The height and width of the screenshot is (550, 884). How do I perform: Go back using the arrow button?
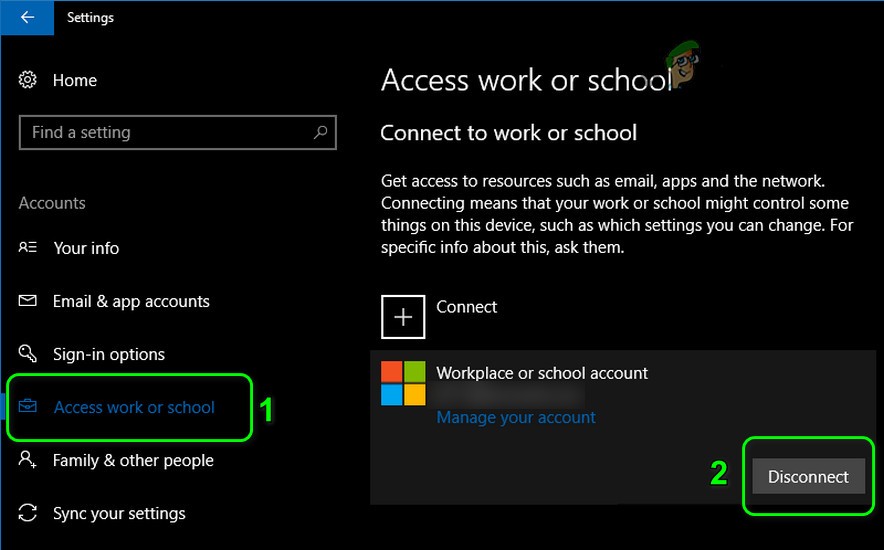coord(27,17)
